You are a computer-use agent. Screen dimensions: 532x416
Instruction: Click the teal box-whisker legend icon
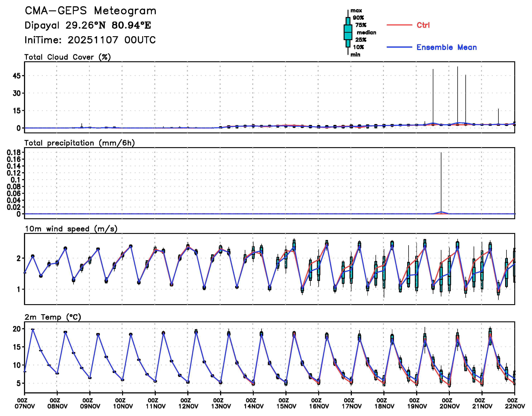(348, 32)
